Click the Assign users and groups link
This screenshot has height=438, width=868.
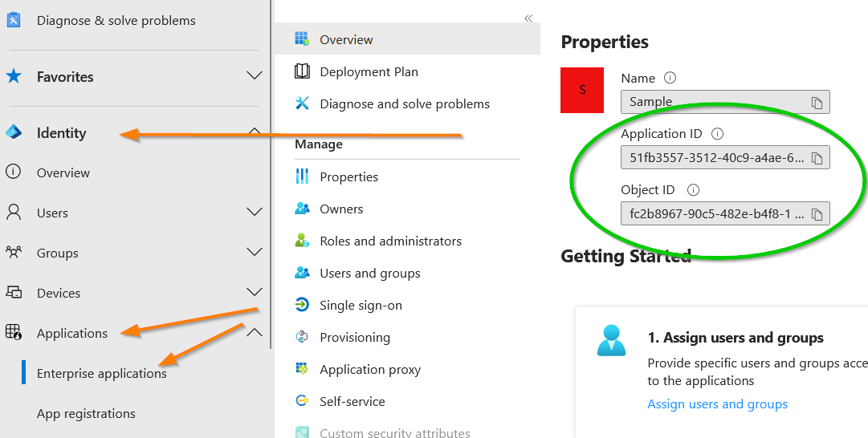point(717,404)
